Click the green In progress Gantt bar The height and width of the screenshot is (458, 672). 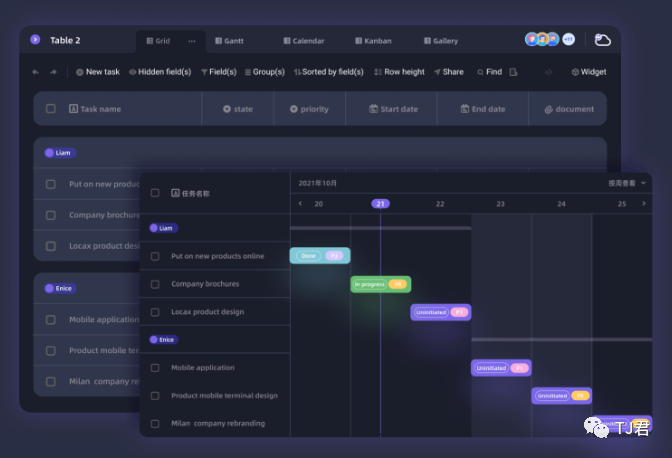point(380,284)
